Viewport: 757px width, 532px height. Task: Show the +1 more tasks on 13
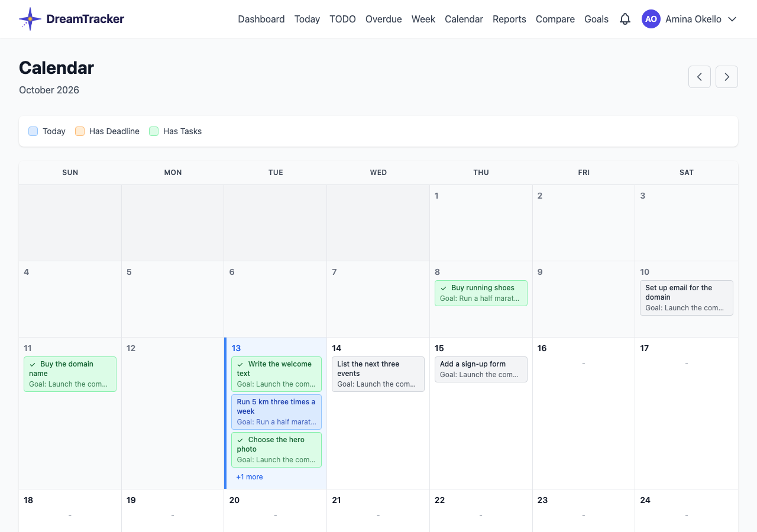pyautogui.click(x=250, y=477)
